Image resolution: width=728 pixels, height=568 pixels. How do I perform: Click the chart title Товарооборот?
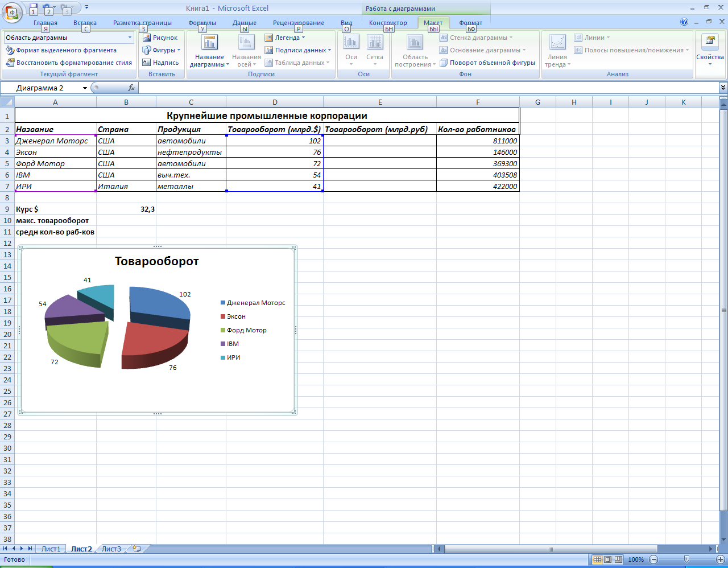pos(157,261)
